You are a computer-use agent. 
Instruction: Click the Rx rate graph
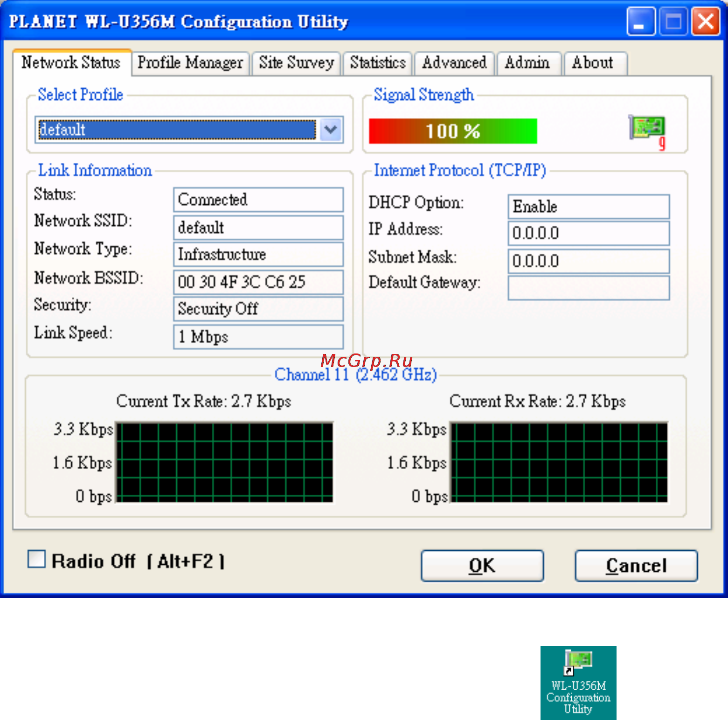[559, 462]
